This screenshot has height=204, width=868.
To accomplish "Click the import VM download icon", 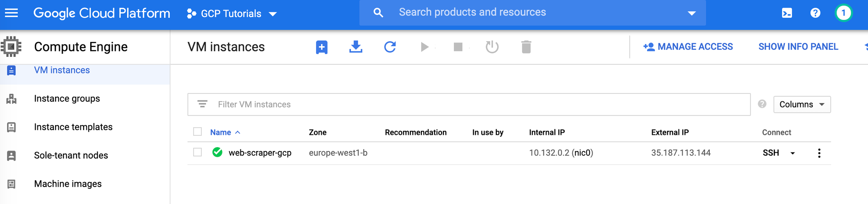I will pyautogui.click(x=356, y=47).
